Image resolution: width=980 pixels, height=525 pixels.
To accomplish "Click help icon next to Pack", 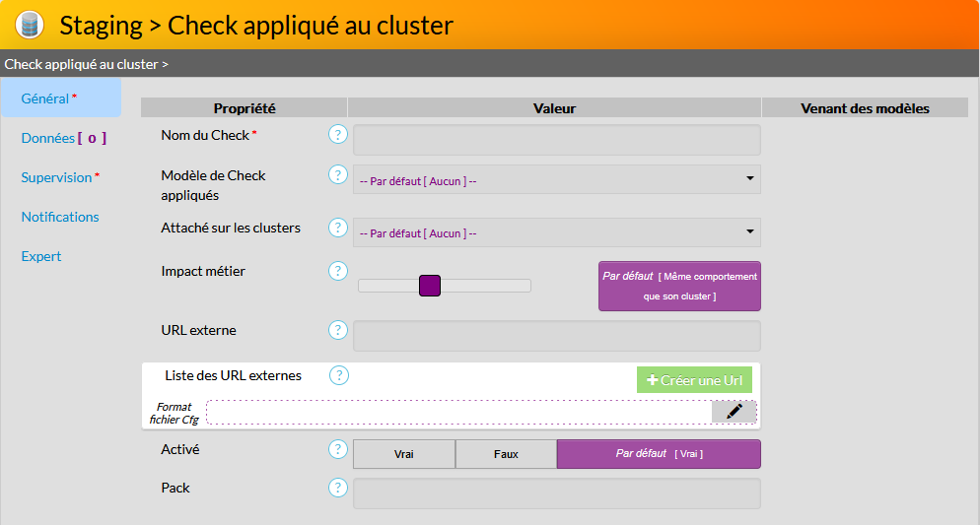I will pos(338,488).
